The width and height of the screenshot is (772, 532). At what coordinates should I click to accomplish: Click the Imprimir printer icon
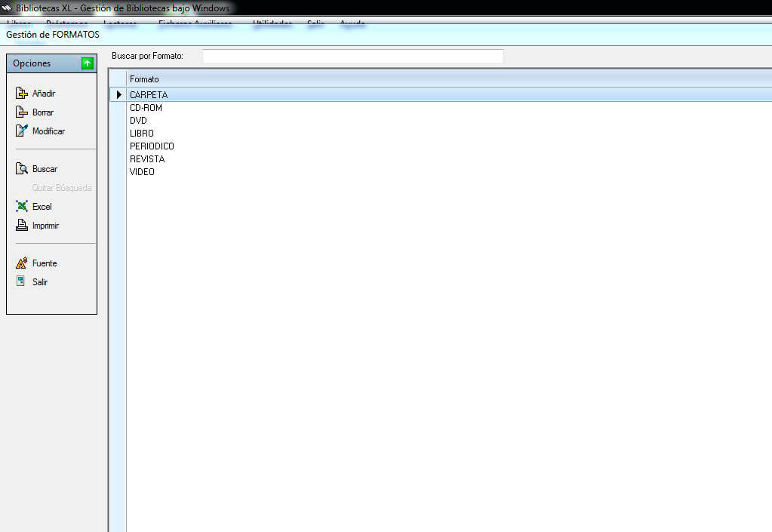pyautogui.click(x=22, y=226)
